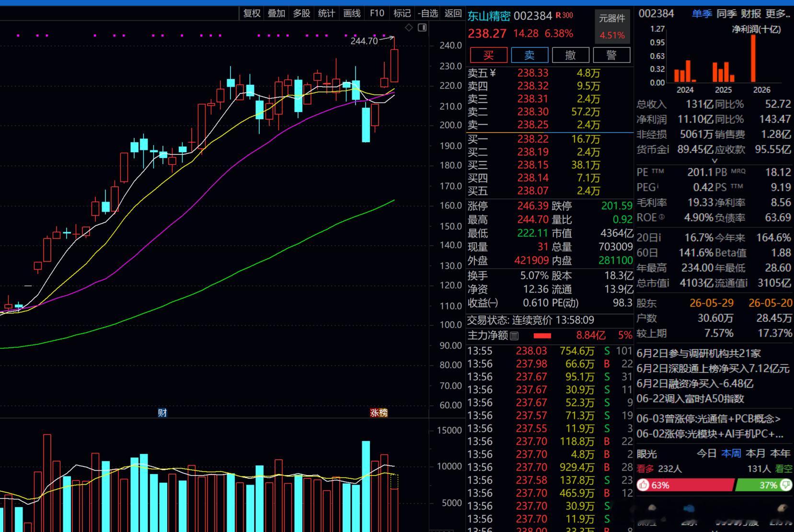794x532 pixels.
Task: Click the thumbs-down bearish vote icon
Action: click(786, 485)
